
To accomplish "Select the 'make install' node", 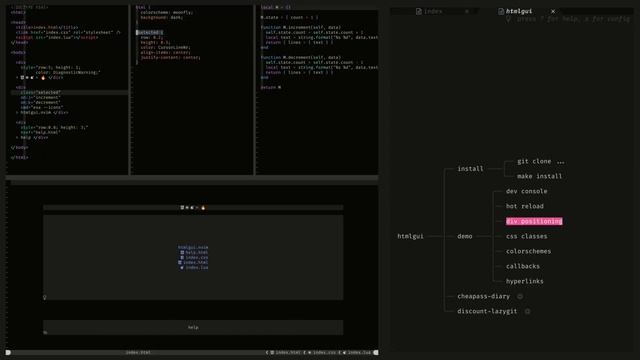I will coord(539,176).
